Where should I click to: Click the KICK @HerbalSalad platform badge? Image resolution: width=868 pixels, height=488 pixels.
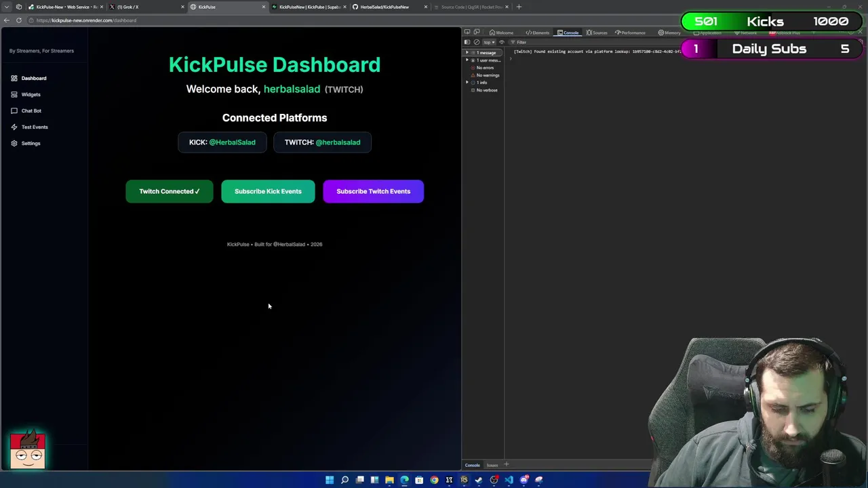(222, 142)
